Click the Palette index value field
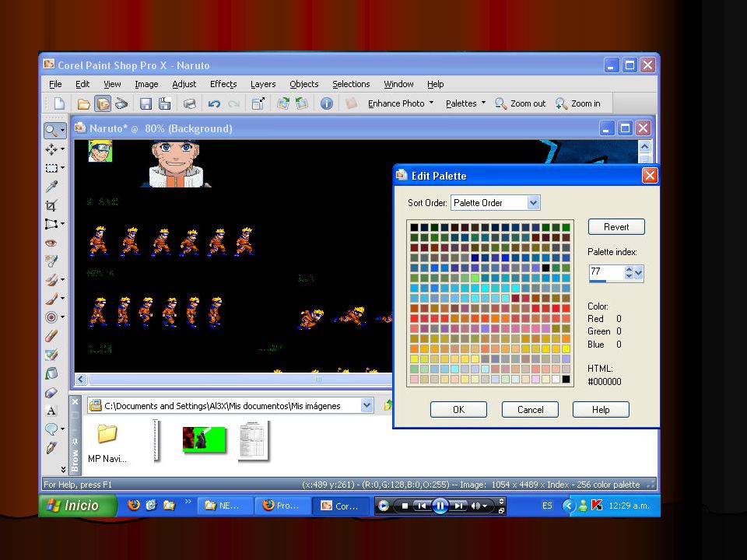The image size is (747, 560). (x=606, y=272)
